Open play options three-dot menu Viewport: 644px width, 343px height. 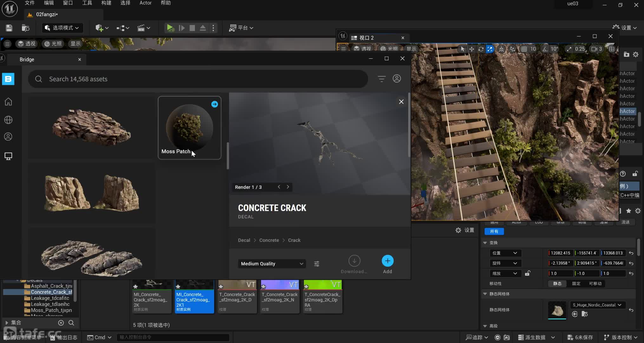213,28
